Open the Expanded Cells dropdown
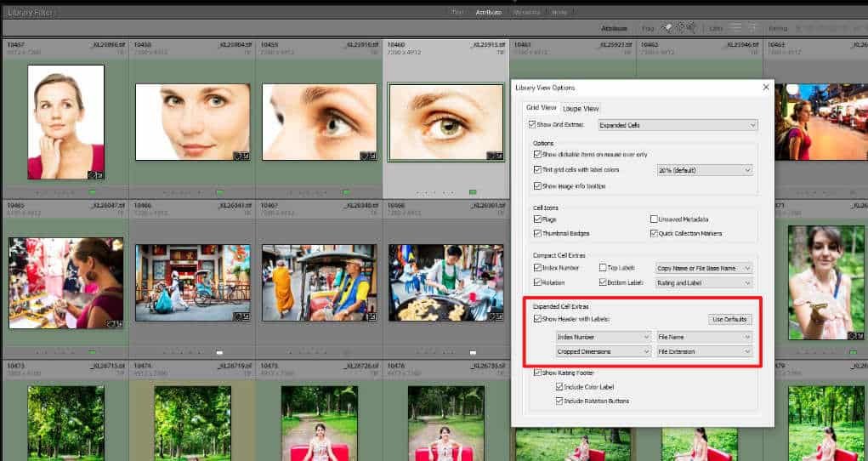The image size is (868, 461). tap(677, 125)
